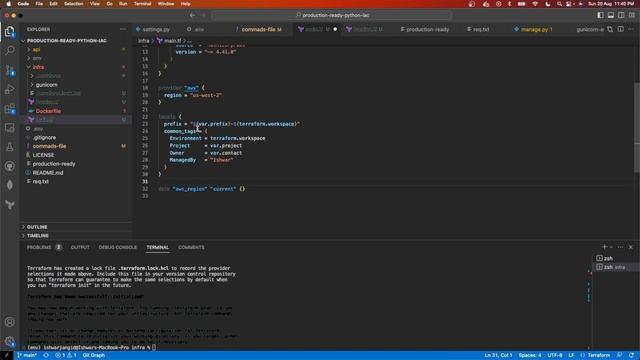Expand the gunicorn folder

(x=76, y=85)
